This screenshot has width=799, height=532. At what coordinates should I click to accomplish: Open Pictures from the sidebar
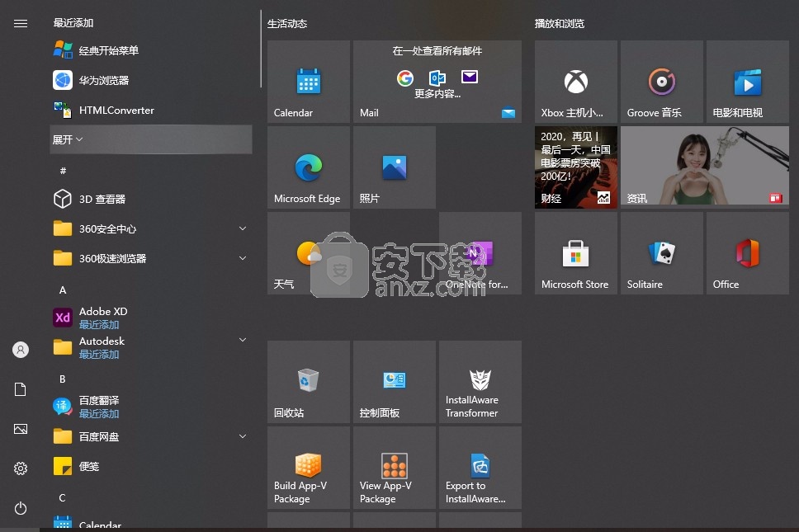click(21, 429)
